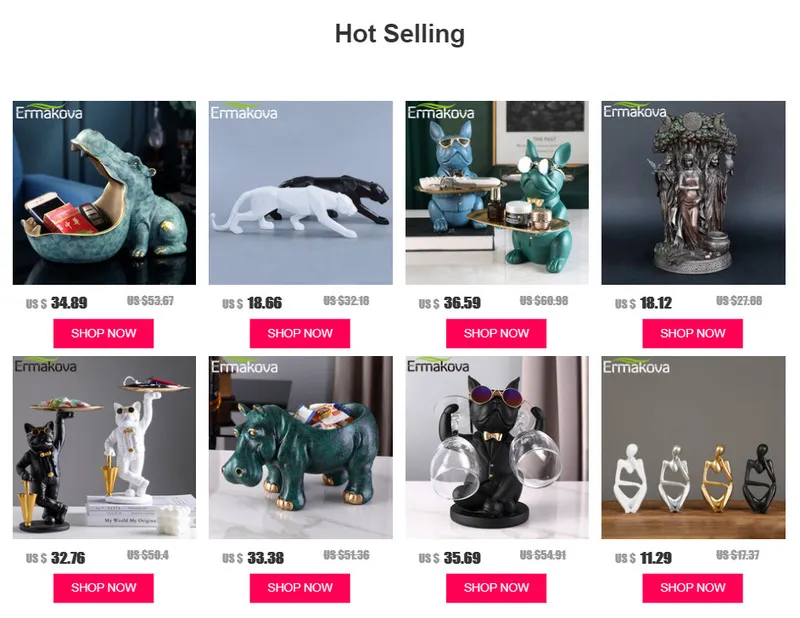Click SHOP NOW under the US $18.66 item

[300, 333]
